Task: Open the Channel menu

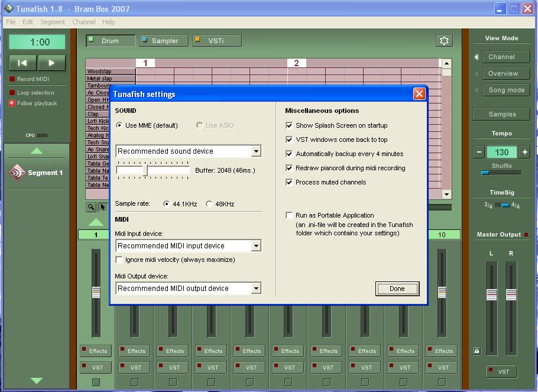Action: 84,22
